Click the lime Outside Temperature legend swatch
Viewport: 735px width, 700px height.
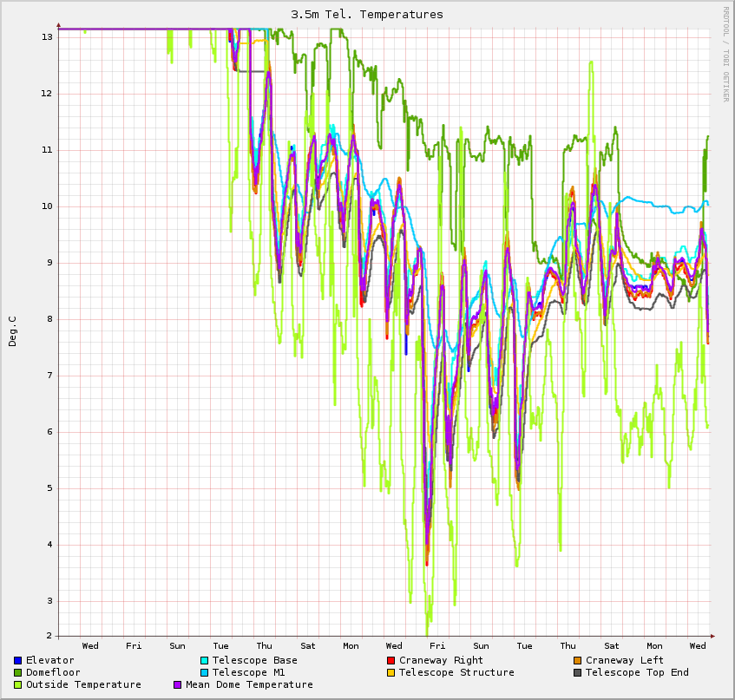[x=17, y=684]
